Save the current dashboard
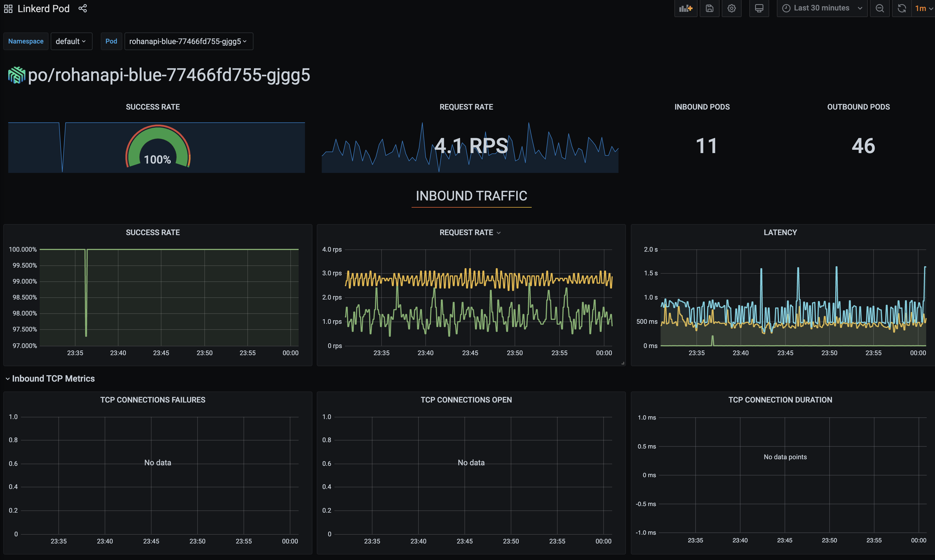Image resolution: width=935 pixels, height=560 pixels. coord(709,8)
